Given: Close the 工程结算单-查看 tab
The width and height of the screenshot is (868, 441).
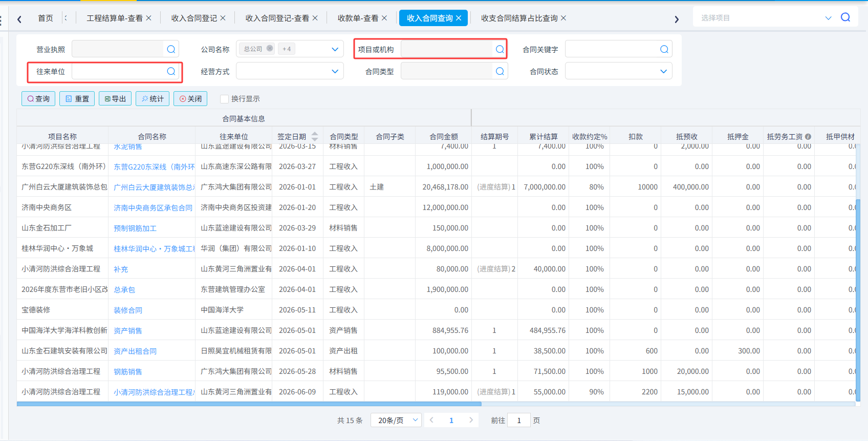Looking at the screenshot, I should [148, 18].
